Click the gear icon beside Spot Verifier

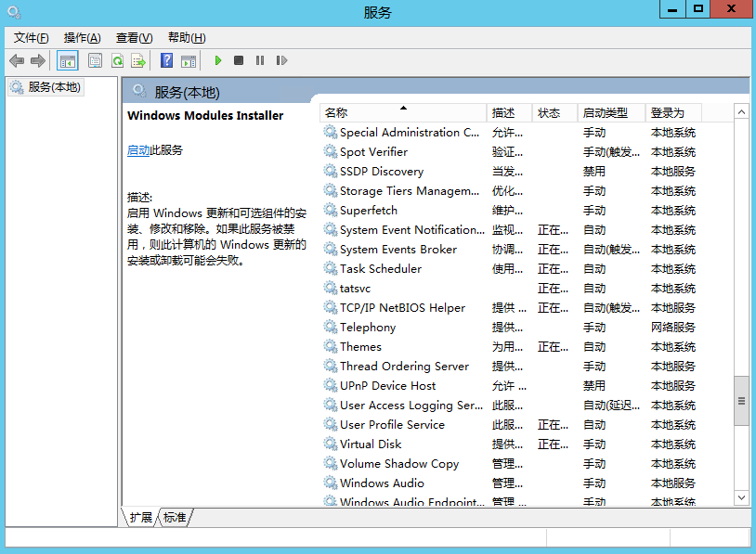pyautogui.click(x=331, y=152)
